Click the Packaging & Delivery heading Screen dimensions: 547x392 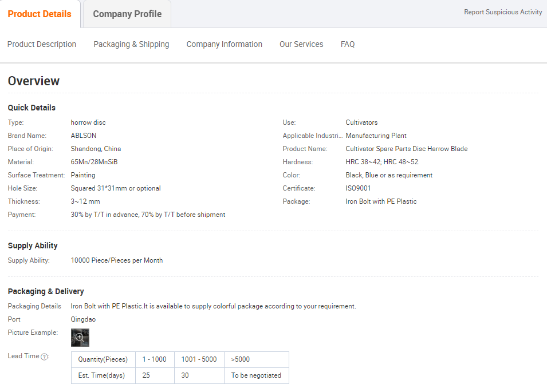pyautogui.click(x=46, y=291)
